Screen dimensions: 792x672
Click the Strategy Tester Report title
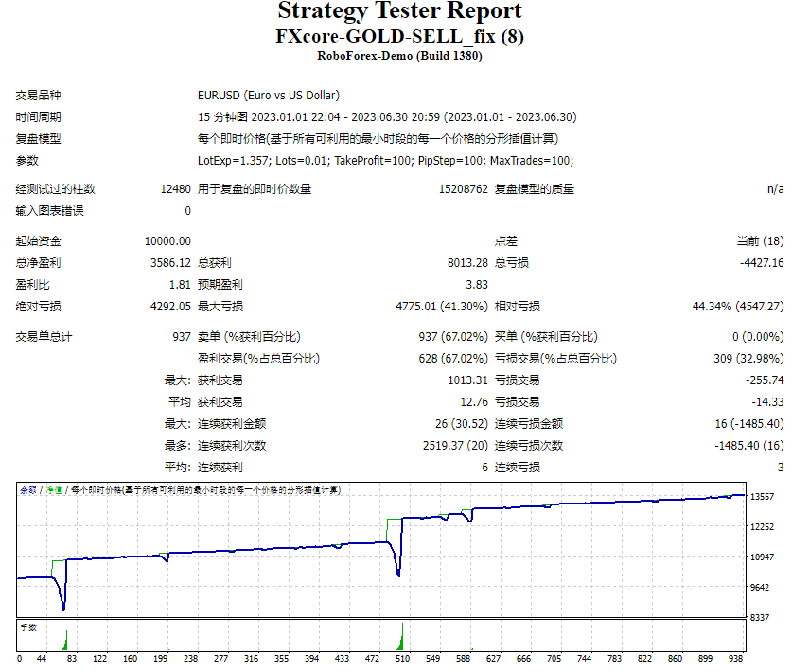(x=395, y=12)
